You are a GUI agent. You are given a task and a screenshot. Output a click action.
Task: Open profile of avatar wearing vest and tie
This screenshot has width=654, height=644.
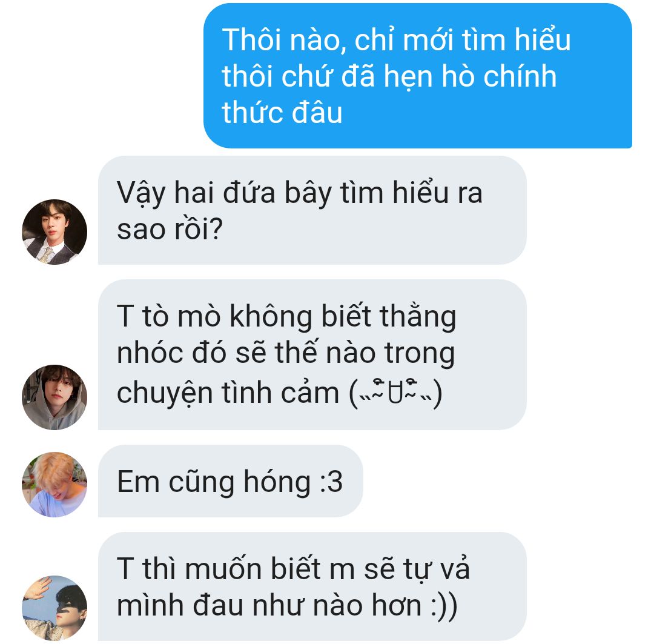54,231
